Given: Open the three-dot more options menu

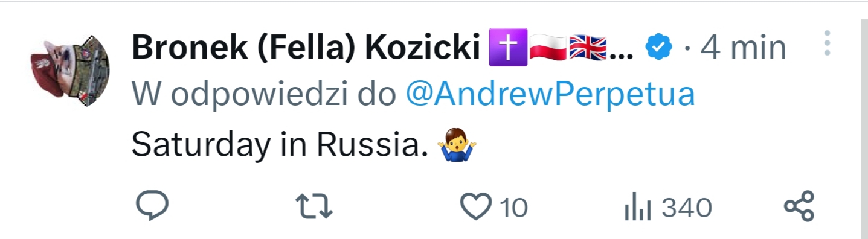Looking at the screenshot, I should pos(828,43).
